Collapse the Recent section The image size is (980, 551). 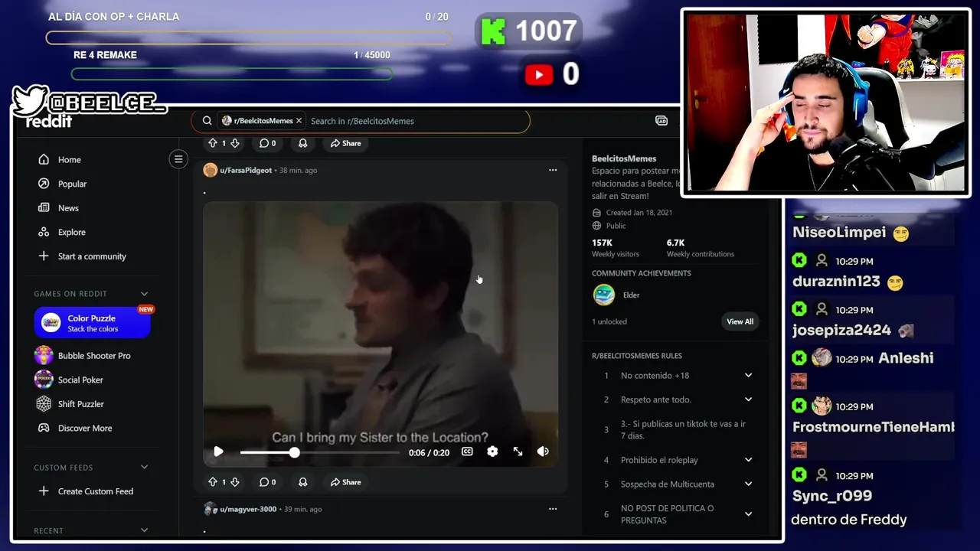click(x=144, y=530)
